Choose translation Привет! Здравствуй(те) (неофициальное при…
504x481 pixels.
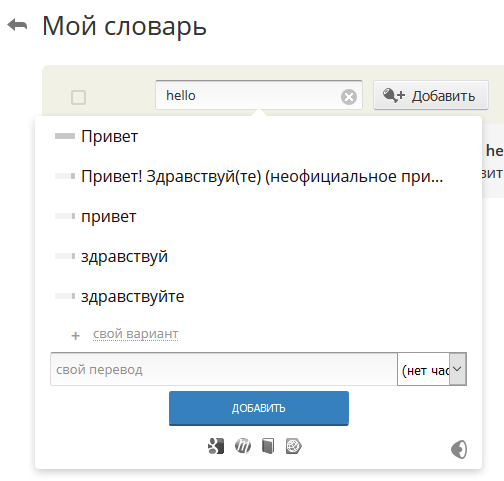tap(262, 176)
